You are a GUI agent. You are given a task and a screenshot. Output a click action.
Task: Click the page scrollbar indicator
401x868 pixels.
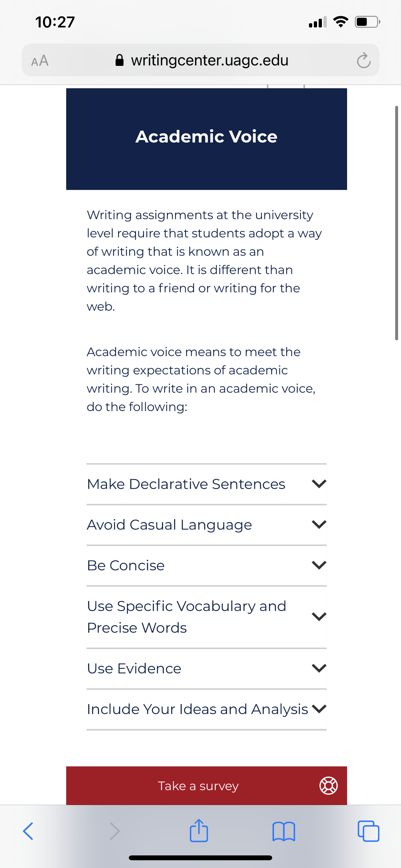pyautogui.click(x=396, y=223)
